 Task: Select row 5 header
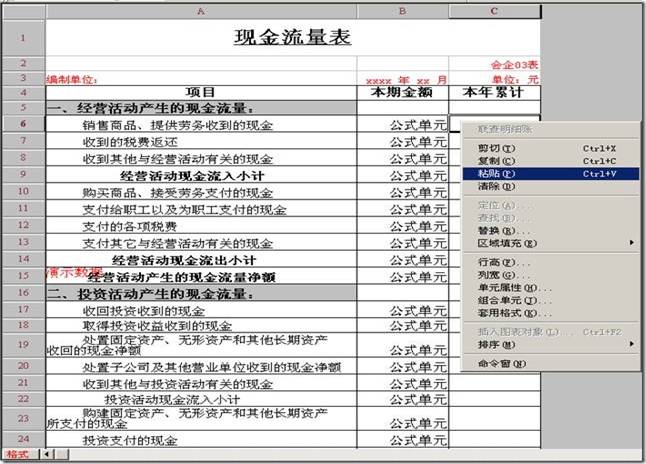click(22, 107)
